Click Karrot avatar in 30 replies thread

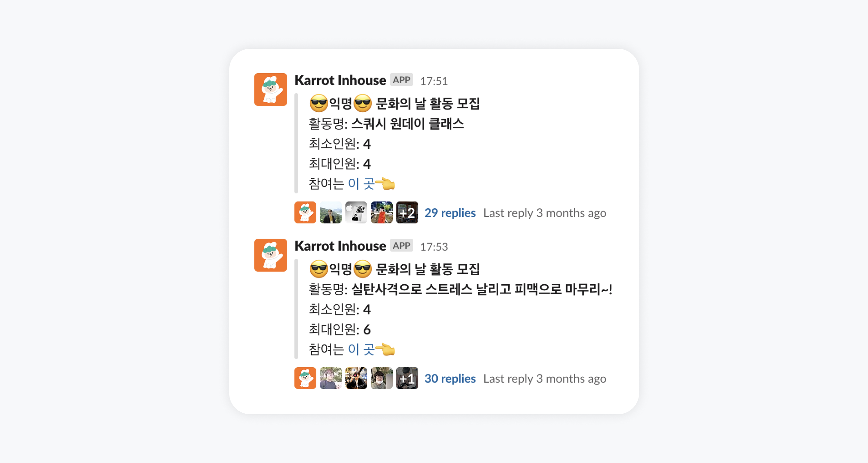[x=305, y=378]
